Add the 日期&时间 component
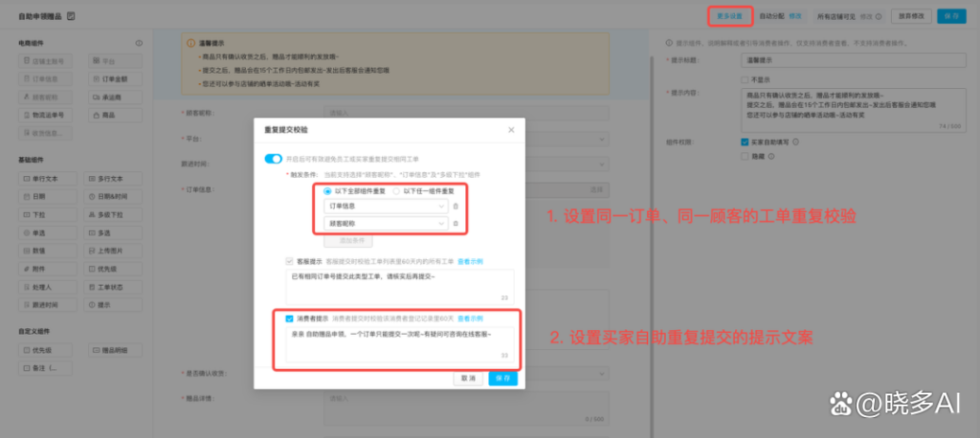Viewport: 980px width, 438px height. click(113, 197)
